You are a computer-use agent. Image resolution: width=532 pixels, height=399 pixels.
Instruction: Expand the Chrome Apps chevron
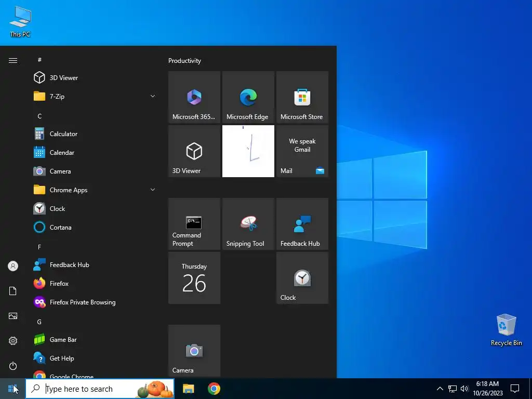pos(153,190)
